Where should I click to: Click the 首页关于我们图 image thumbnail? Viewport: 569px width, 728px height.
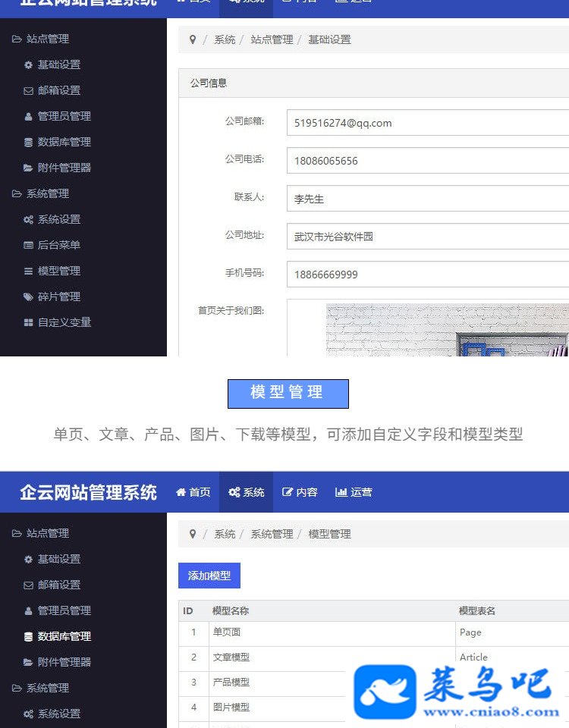point(448,330)
